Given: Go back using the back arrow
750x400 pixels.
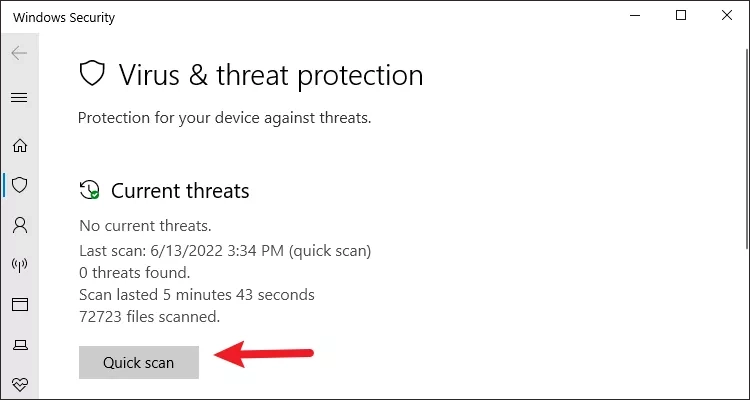Looking at the screenshot, I should tap(19, 53).
